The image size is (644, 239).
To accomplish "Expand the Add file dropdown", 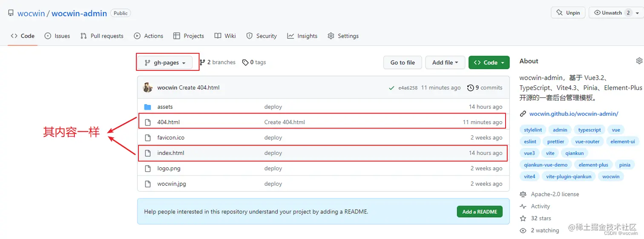I will tap(445, 62).
